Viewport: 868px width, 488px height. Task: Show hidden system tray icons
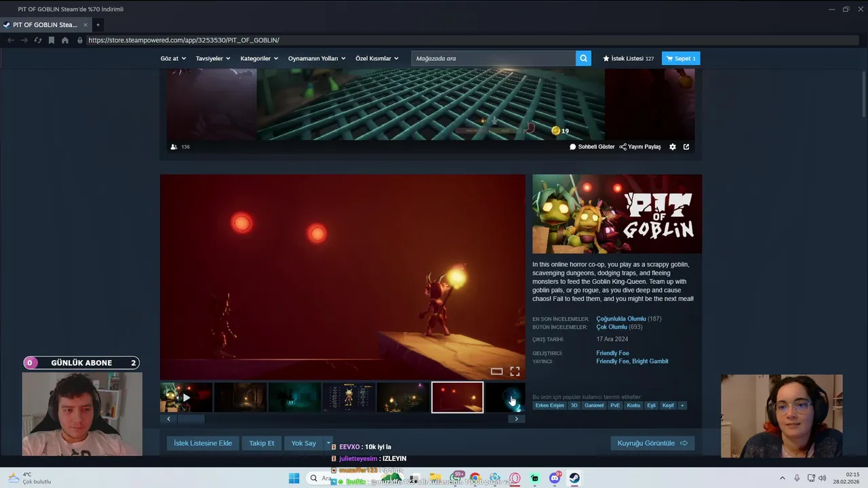782,479
